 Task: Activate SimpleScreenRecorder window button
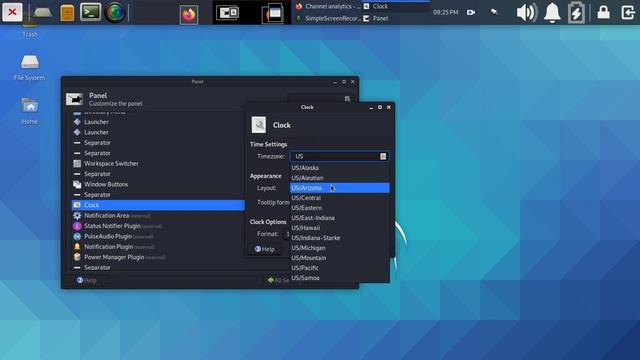pos(328,18)
